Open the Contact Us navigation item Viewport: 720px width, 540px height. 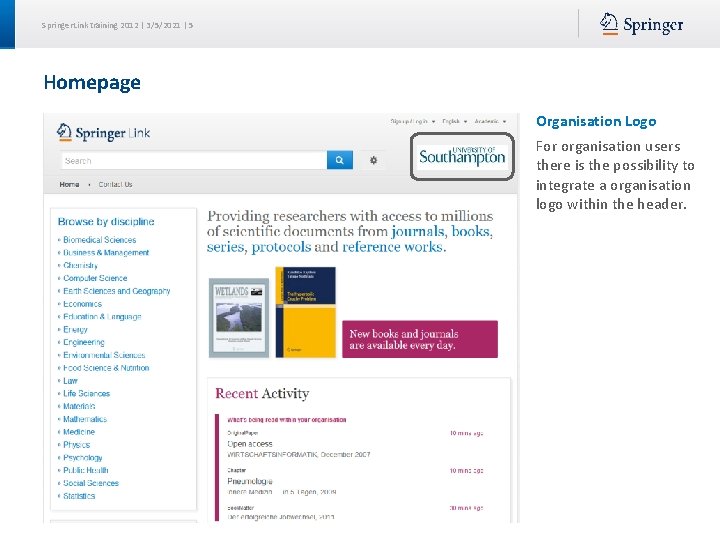point(115,184)
